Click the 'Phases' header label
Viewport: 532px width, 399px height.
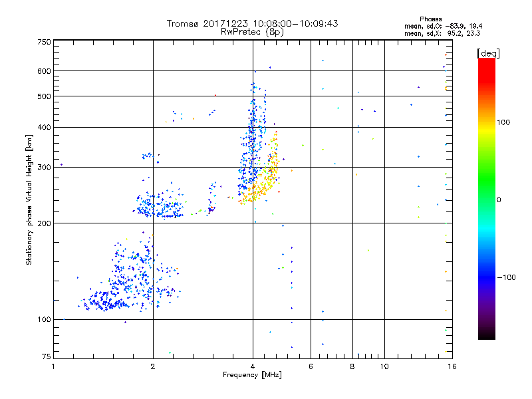[430, 19]
